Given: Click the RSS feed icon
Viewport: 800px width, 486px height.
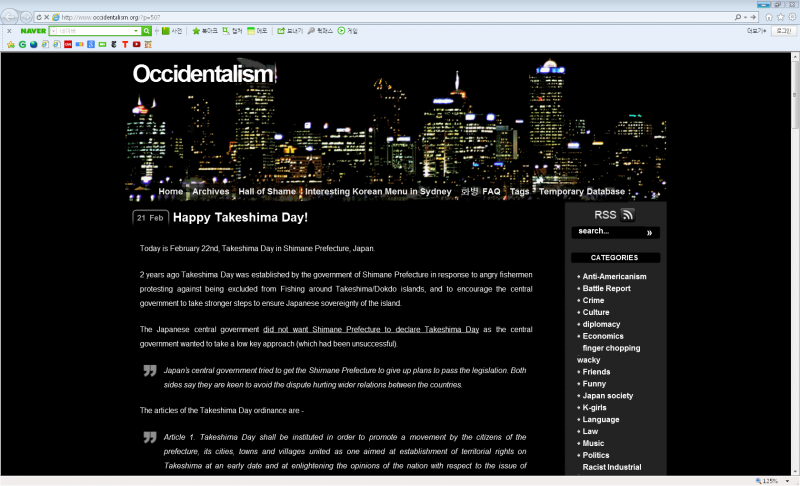Looking at the screenshot, I should [627, 215].
